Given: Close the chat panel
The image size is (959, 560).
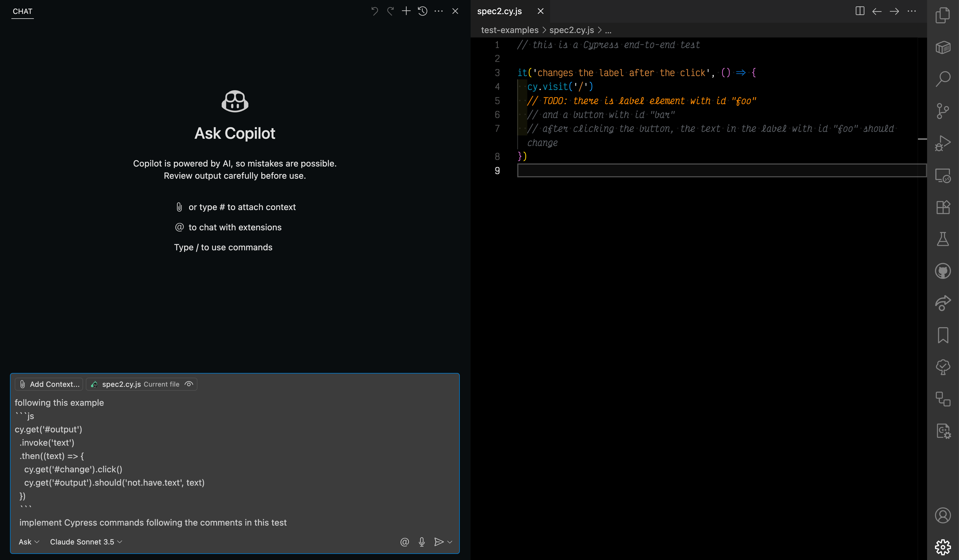Looking at the screenshot, I should (455, 11).
